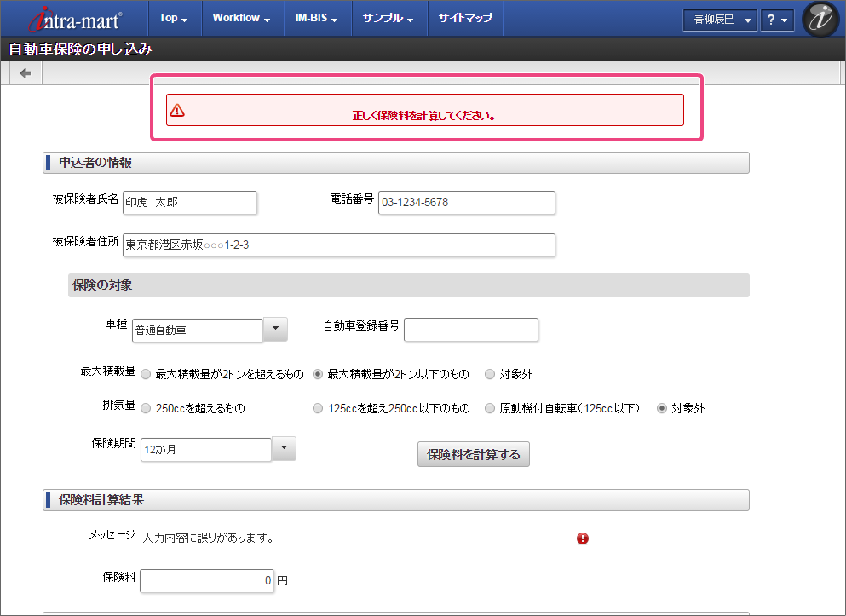
Task: Select 250ccを超えるもの radio option
Action: point(147,409)
